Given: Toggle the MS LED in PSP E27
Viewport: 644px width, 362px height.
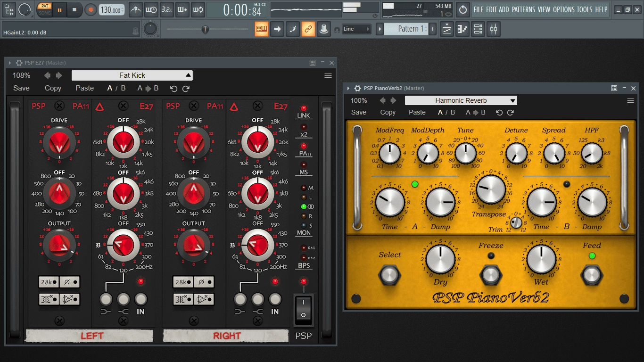Looking at the screenshot, I should point(304,165).
